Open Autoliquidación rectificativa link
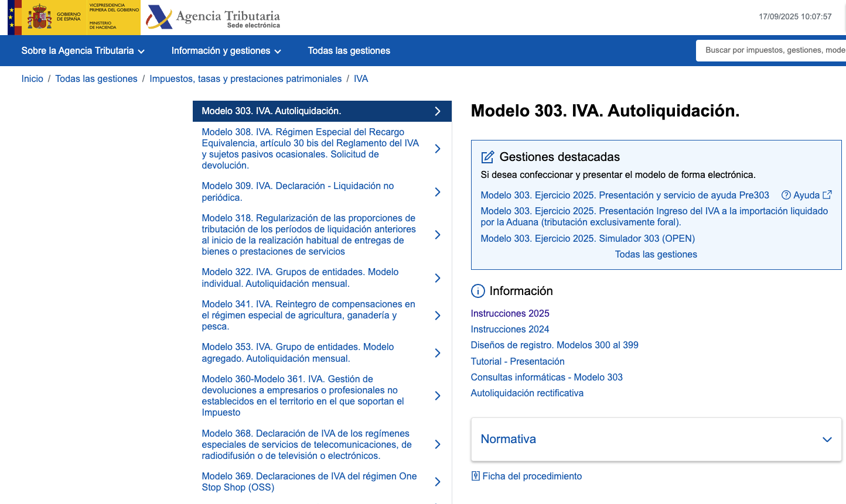The width and height of the screenshot is (846, 504). [527, 393]
